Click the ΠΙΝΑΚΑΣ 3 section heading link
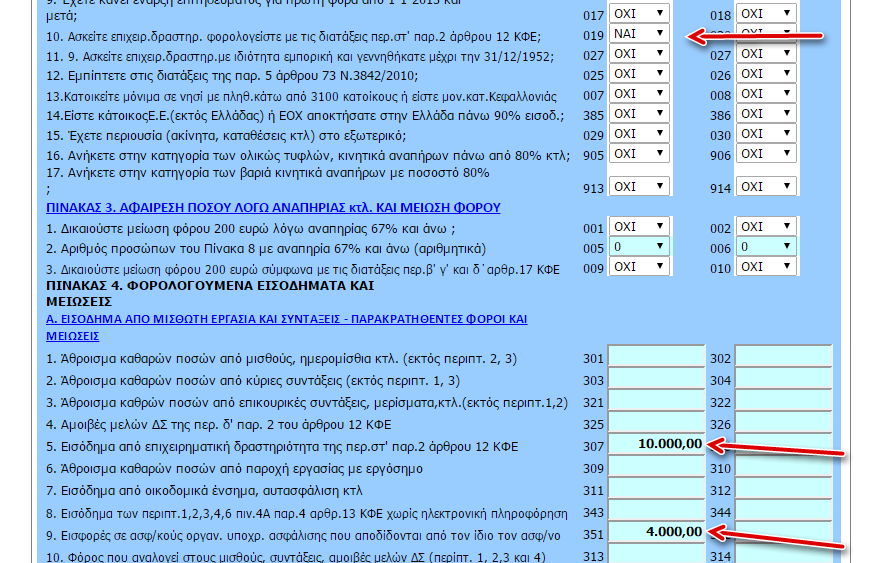 [273, 207]
